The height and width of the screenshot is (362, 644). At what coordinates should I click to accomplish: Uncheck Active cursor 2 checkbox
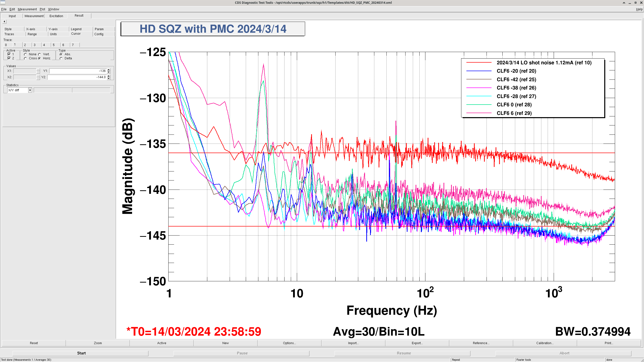9,58
